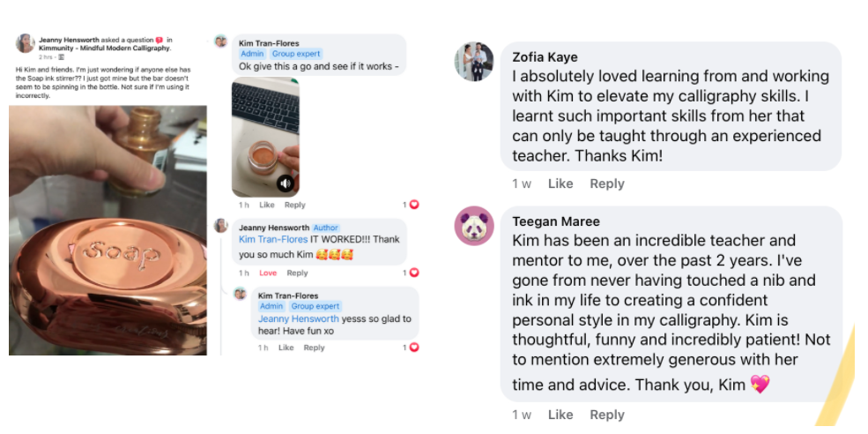Play the copper ink jar video thumbnail
Screen dimensions: 868x434
click(x=265, y=137)
